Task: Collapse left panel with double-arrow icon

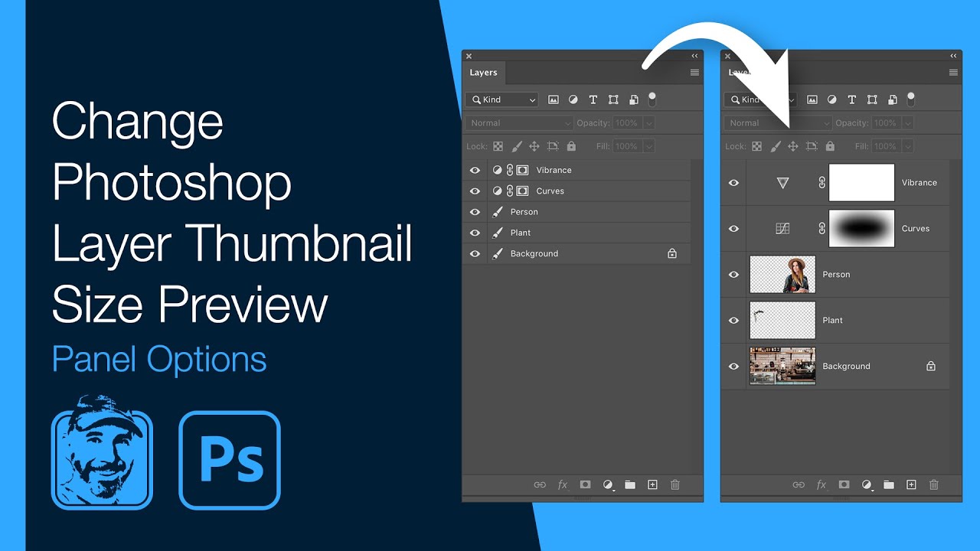Action: coord(695,56)
